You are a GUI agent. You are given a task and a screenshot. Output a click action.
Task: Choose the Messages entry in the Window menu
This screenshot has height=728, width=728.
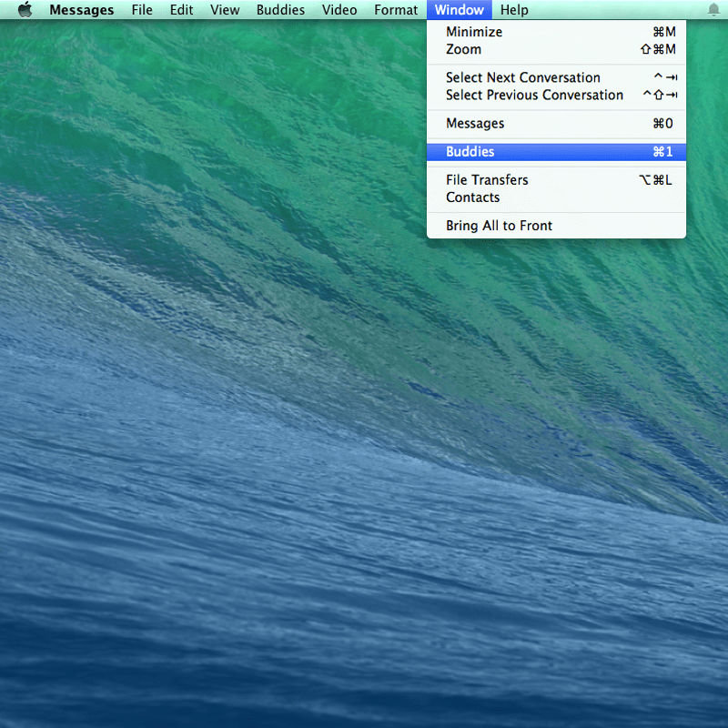556,123
